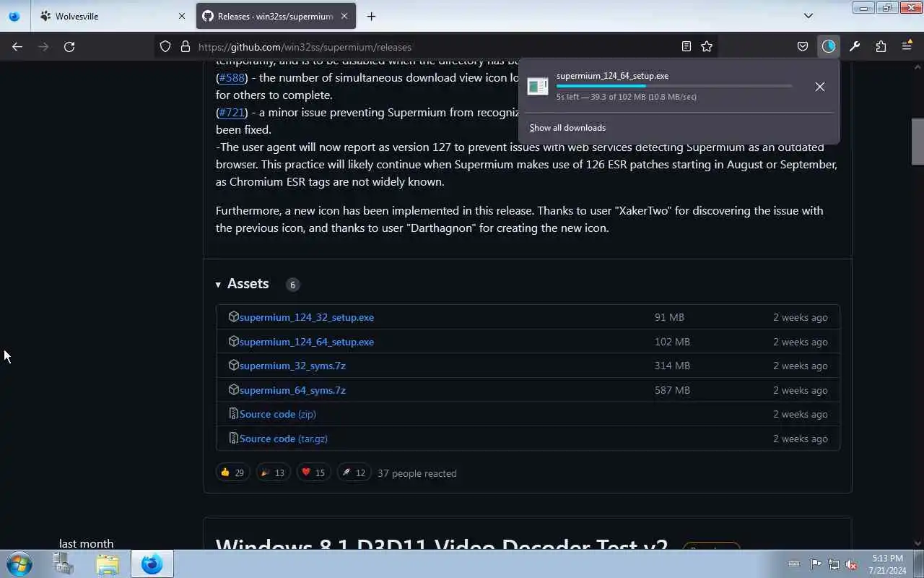
Task: Close the Releases supermium tab
Action: (344, 16)
